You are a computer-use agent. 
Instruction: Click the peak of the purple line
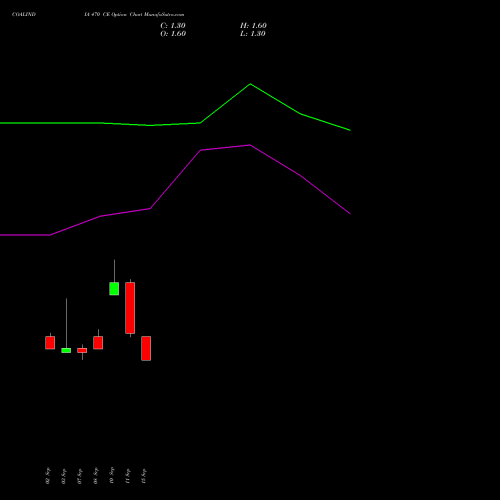point(250,145)
